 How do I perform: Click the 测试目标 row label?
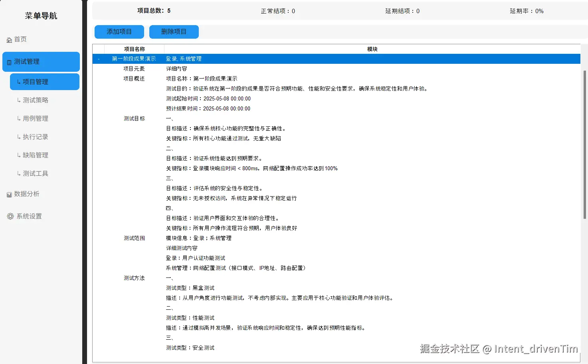[134, 119]
